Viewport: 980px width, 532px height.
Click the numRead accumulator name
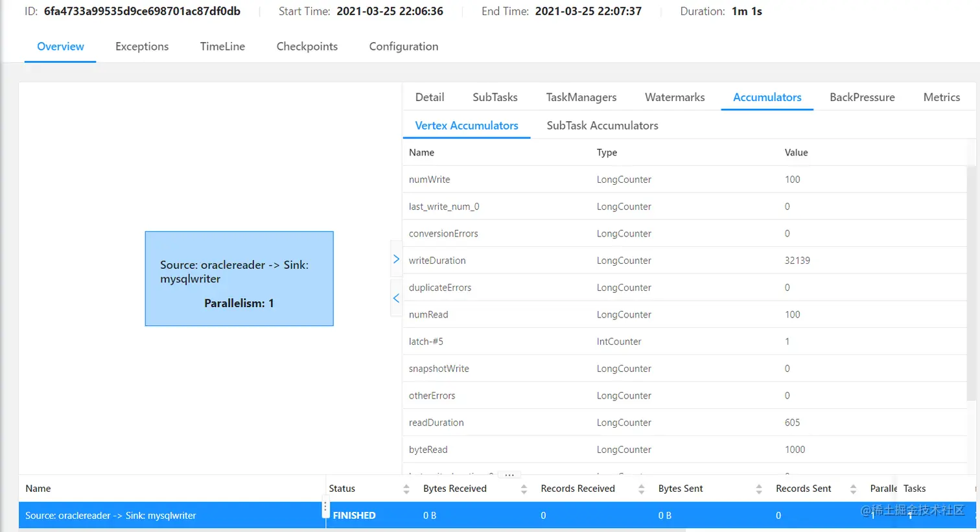[428, 315]
